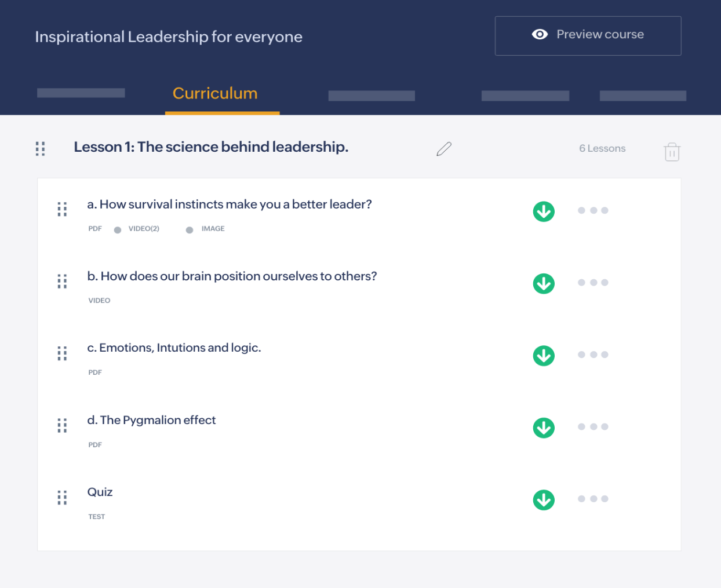Open the three-dot menu beside the Quiz lesson
This screenshot has height=588, width=721.
pos(593,499)
